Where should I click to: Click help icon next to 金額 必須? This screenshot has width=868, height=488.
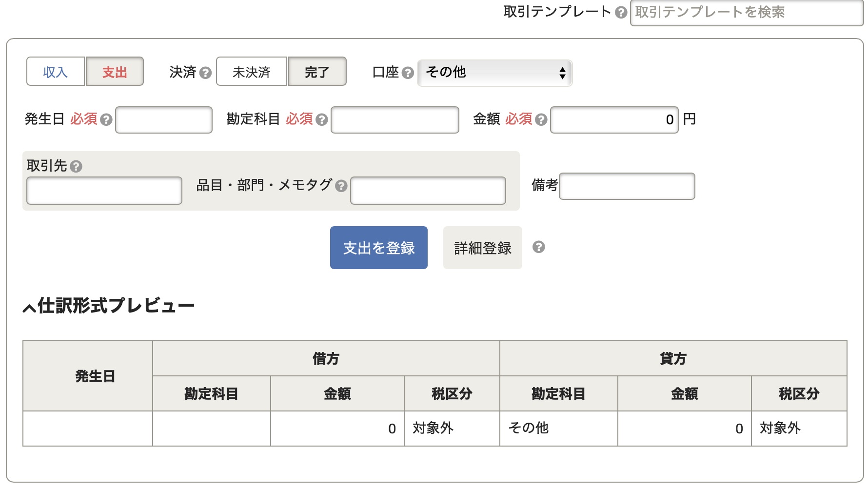coord(541,120)
